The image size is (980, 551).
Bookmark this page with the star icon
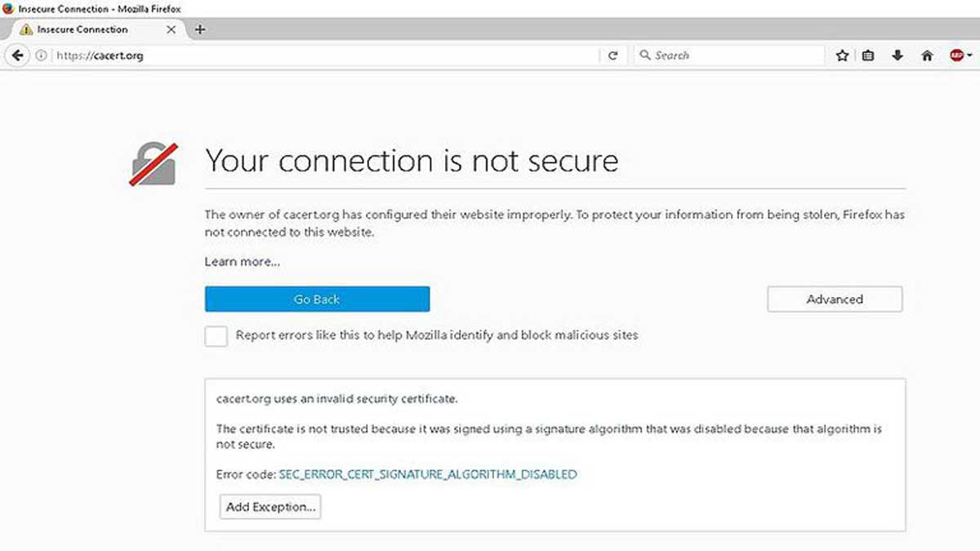tap(841, 56)
